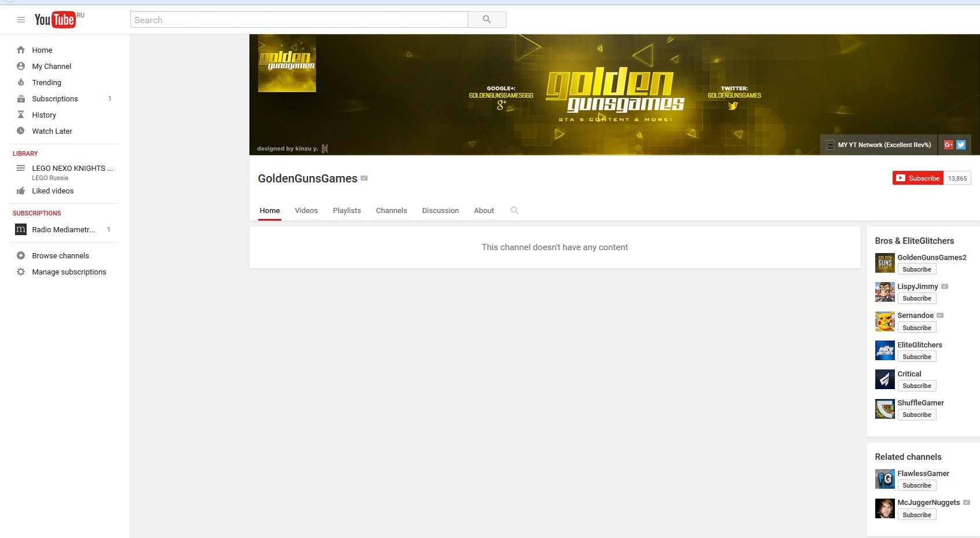This screenshot has width=980, height=538.
Task: Subscribe to EliteGlitchers
Action: [x=917, y=357]
